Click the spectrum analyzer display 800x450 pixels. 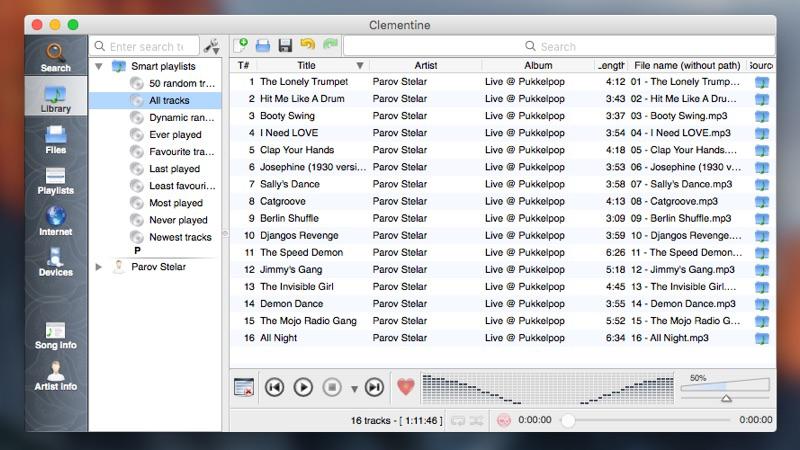[x=548, y=389]
